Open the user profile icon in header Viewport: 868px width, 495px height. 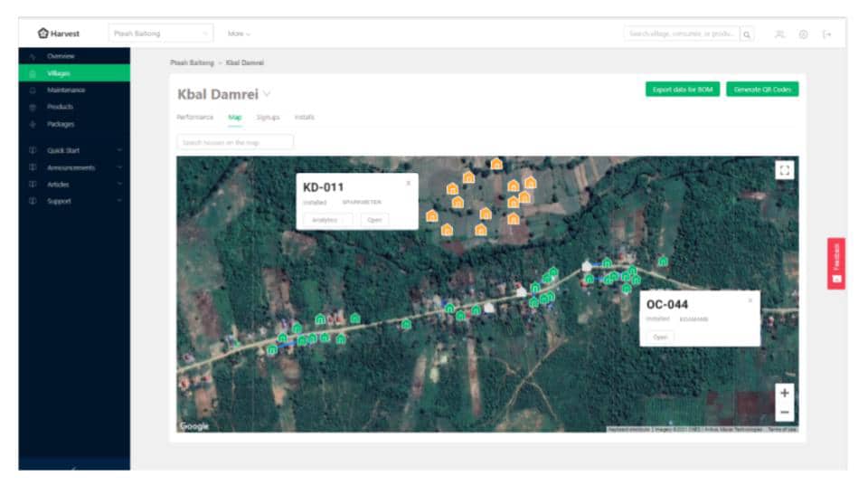click(779, 33)
